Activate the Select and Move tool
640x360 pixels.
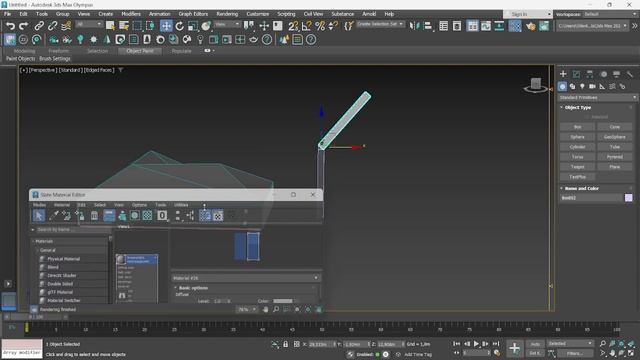pos(166,26)
